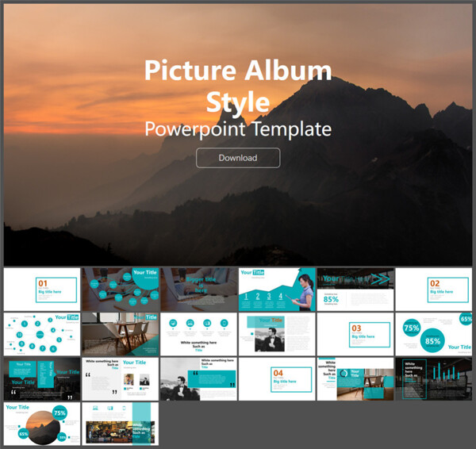Screen dimensions: 476x449
Task: Select the dining table and chairs slide thumbnail
Action: [121, 334]
